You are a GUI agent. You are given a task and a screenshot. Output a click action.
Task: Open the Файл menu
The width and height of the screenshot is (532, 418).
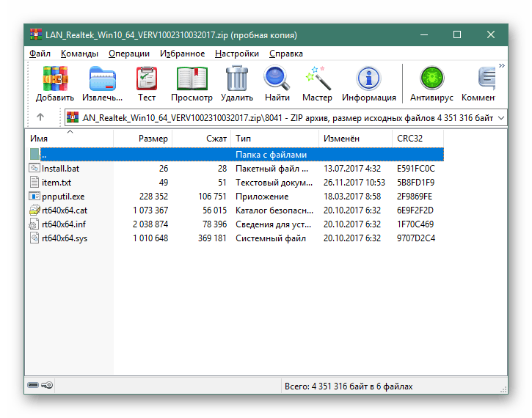click(x=40, y=54)
